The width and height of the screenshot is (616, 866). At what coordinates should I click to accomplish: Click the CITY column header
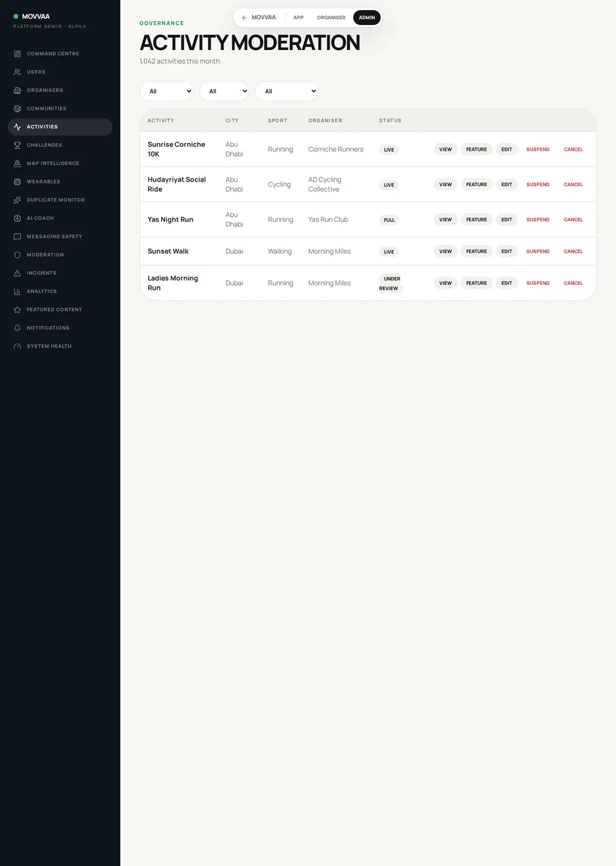[232, 121]
